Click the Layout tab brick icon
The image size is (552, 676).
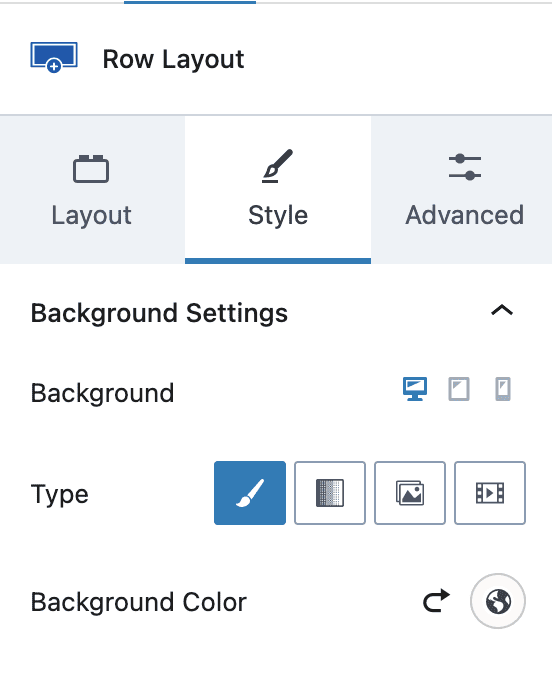pyautogui.click(x=91, y=169)
